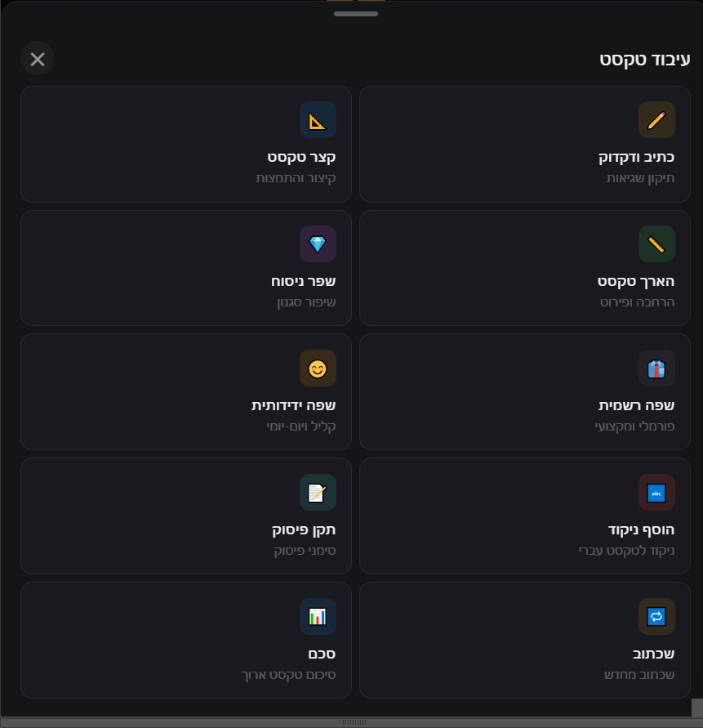Screen dimensions: 703x728
Task: Click the abc icon for adding nikud
Action: tap(656, 493)
